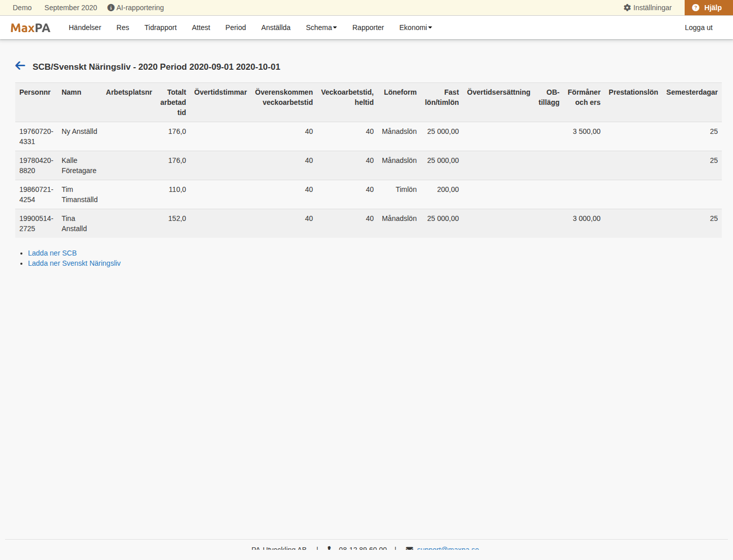Image resolution: width=733 pixels, height=560 pixels.
Task: Download the SCB file
Action: click(52, 253)
